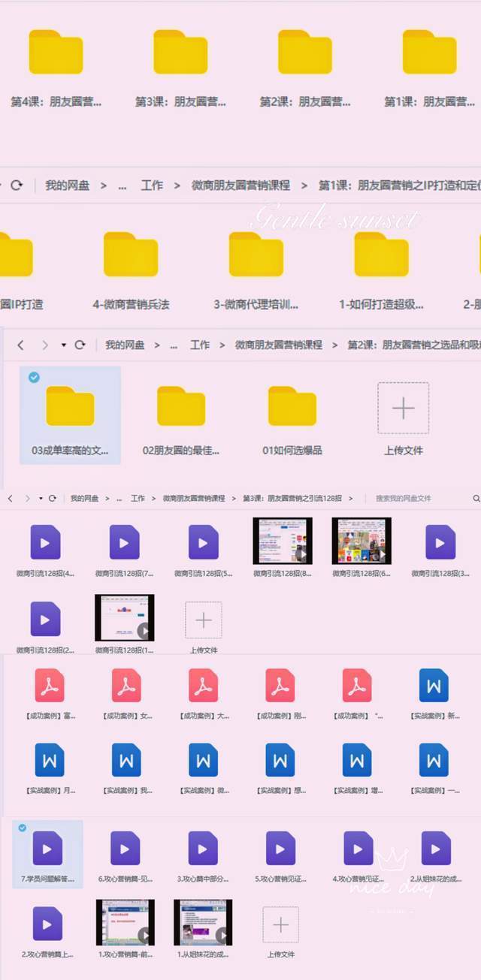Click the search magnifier icon

click(x=476, y=498)
